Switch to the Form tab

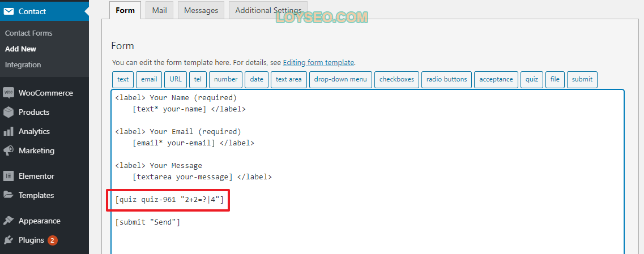(x=125, y=10)
